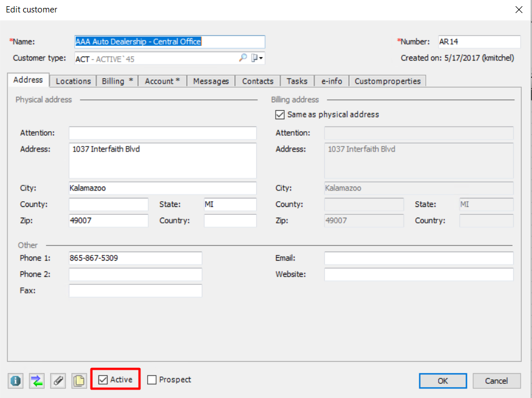Image resolution: width=532 pixels, height=398 pixels.
Task: Click the Created on 5/17/2017 text
Action: coord(457,58)
